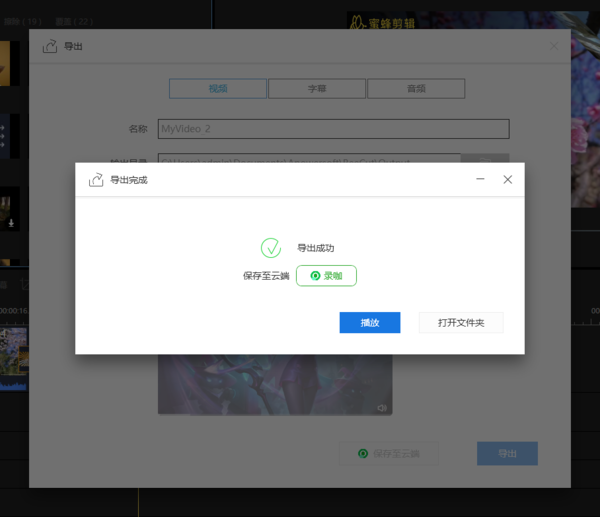
Task: Click the 名称 field containing MyVideo_2
Action: tap(334, 129)
